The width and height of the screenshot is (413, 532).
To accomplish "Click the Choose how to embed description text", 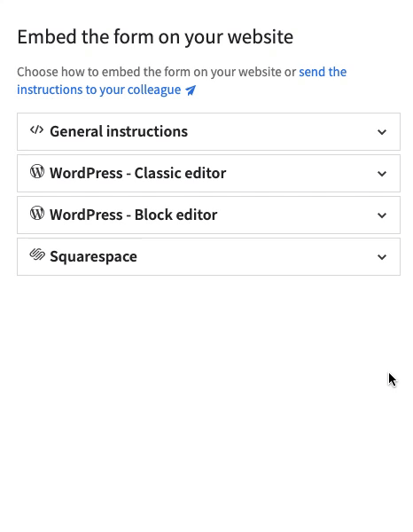I will (156, 72).
